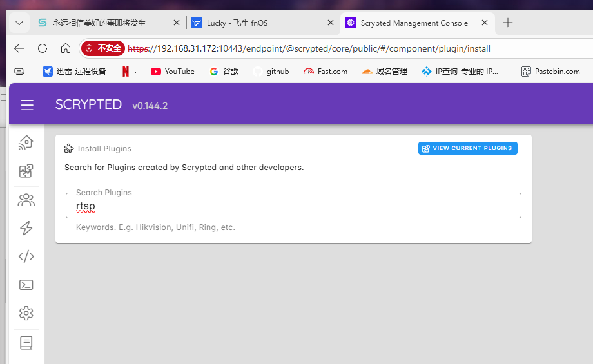Screen dimensions: 593x364
Task: Close the 永远相信美好的事即将发生 tab
Action: pos(176,23)
